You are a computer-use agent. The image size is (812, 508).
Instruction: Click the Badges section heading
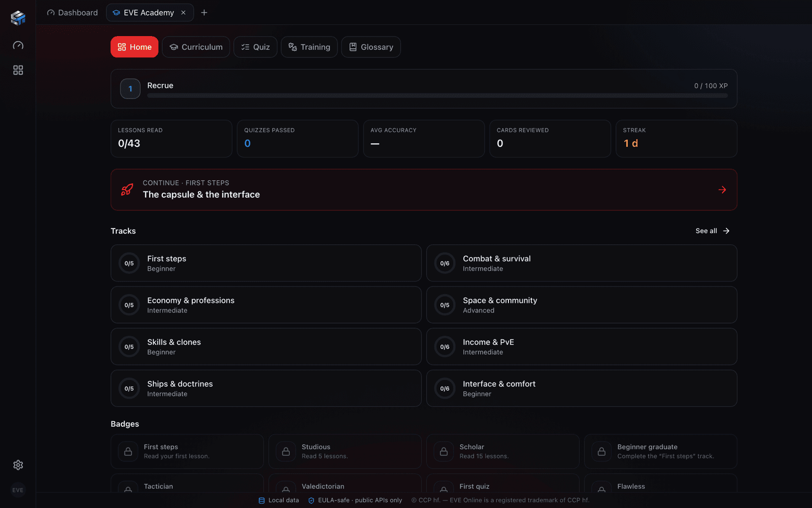125,424
